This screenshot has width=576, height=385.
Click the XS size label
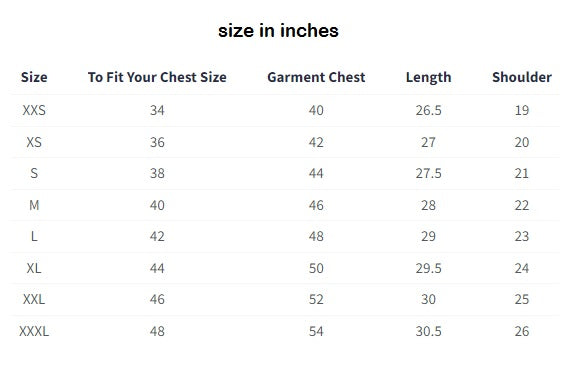[34, 142]
